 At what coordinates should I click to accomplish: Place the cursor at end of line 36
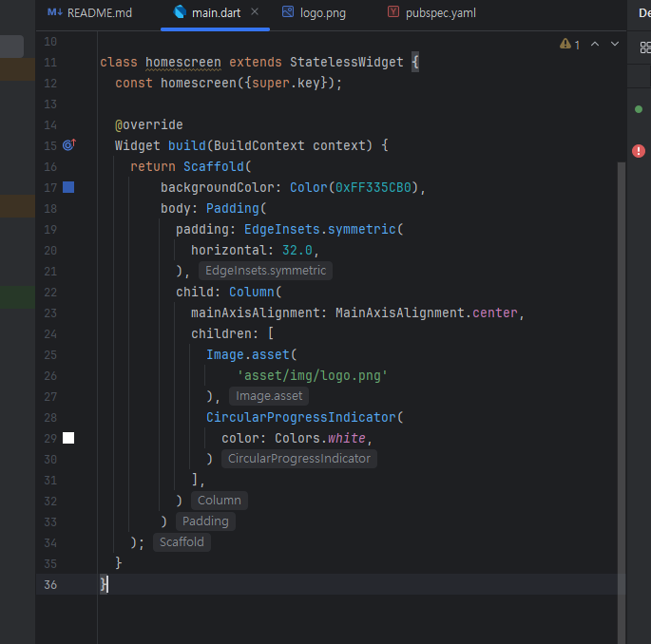109,585
